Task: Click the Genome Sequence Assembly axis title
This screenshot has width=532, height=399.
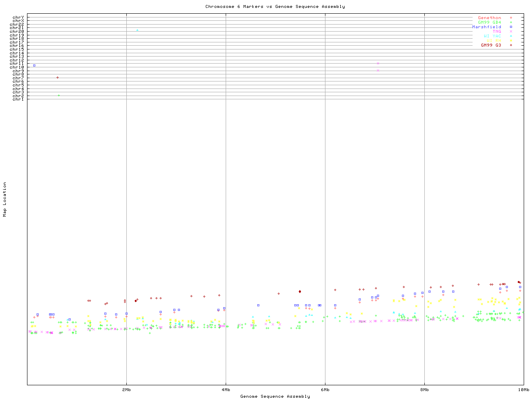Action: pos(275,397)
